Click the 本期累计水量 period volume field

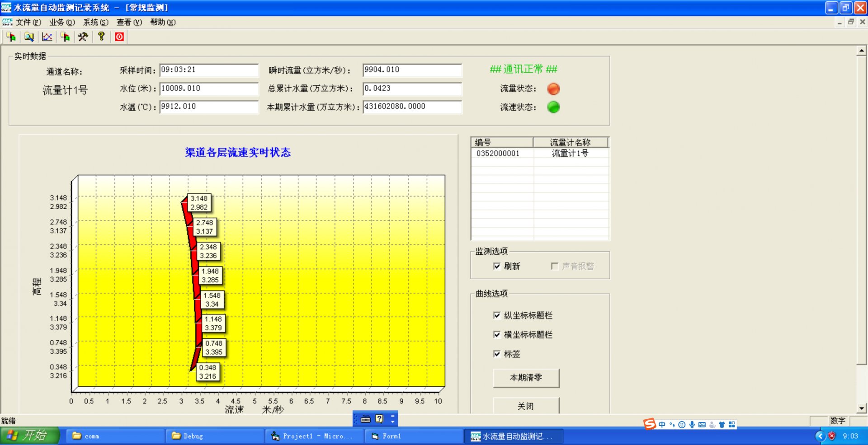[x=412, y=107]
